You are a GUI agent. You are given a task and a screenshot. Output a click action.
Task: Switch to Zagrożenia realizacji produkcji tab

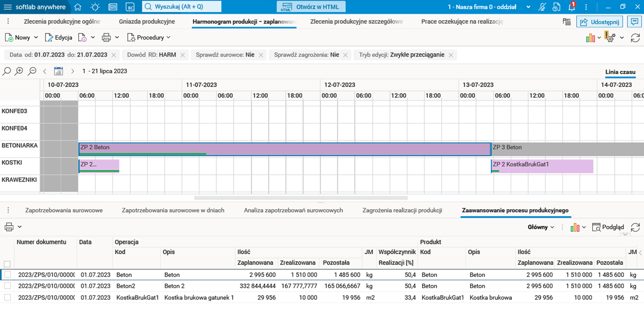click(x=402, y=210)
